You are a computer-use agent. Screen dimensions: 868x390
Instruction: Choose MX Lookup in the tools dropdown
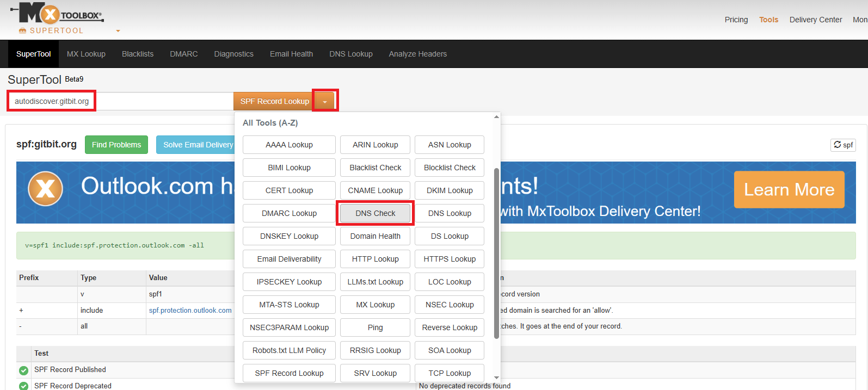pos(375,305)
